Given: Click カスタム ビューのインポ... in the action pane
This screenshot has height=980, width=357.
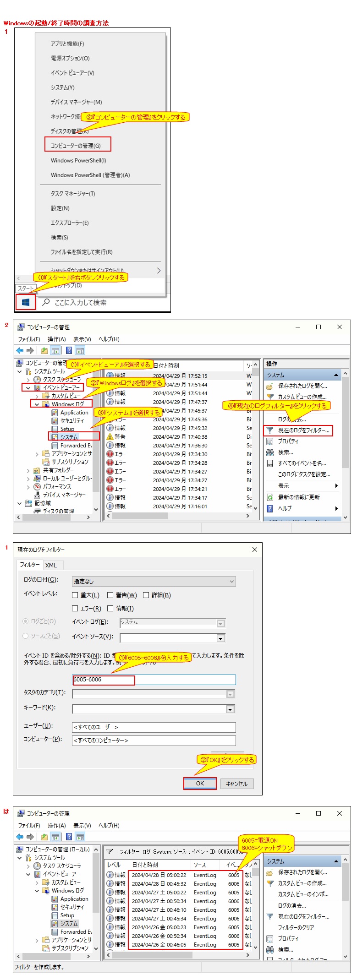Looking at the screenshot, I should [303, 894].
